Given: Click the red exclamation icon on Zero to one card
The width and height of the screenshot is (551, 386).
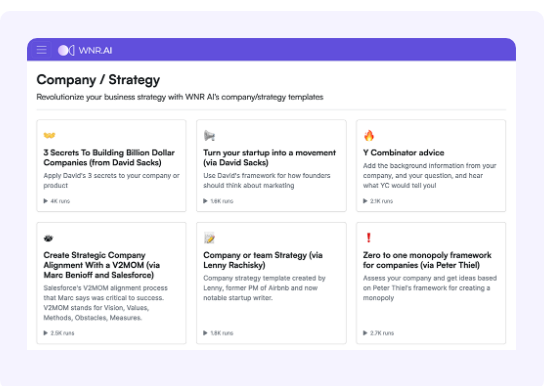Looking at the screenshot, I should pos(368,238).
